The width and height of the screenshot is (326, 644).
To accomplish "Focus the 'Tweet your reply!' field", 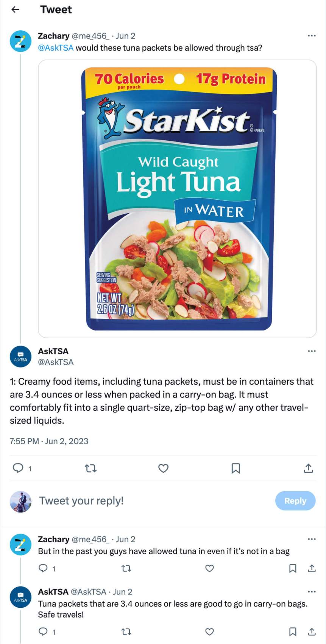I will tap(156, 501).
